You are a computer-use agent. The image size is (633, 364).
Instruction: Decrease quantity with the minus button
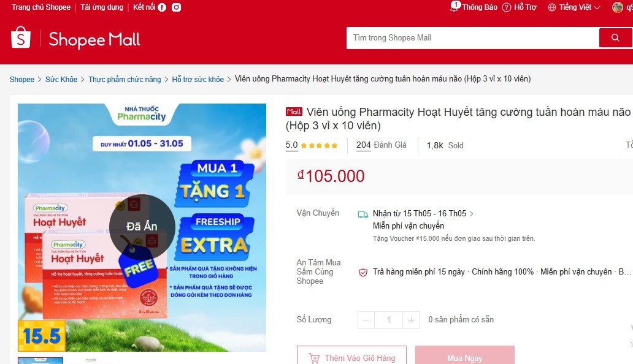coord(366,320)
